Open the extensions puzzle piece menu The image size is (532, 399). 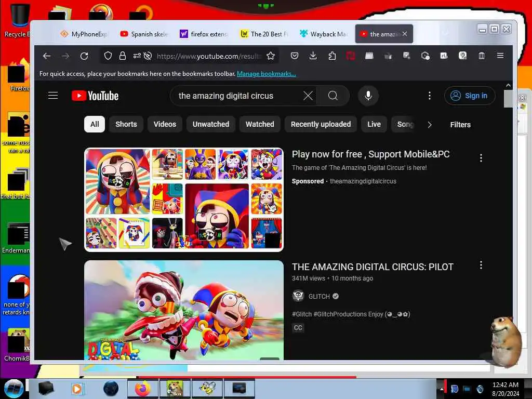[332, 56]
